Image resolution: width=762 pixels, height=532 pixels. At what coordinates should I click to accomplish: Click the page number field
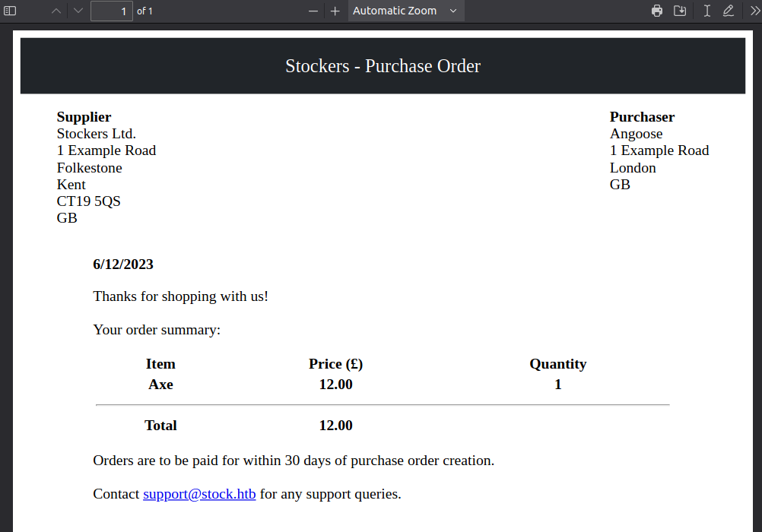point(111,11)
